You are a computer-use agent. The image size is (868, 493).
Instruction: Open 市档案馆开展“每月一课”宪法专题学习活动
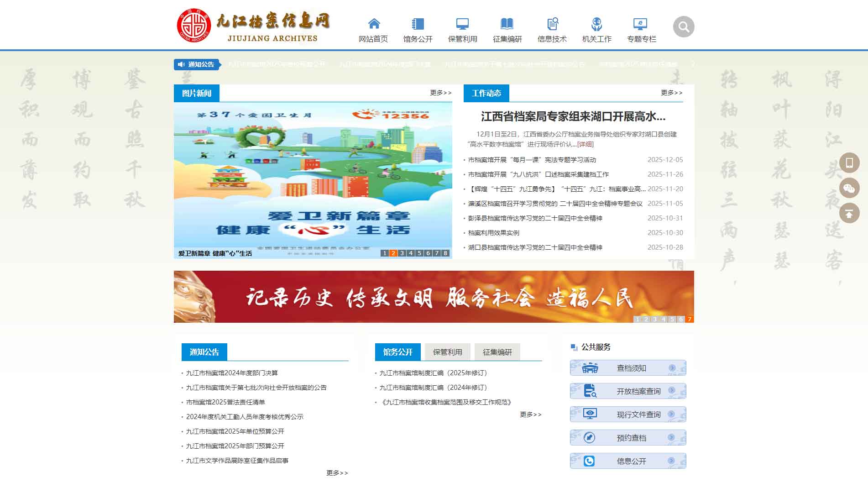(x=532, y=160)
